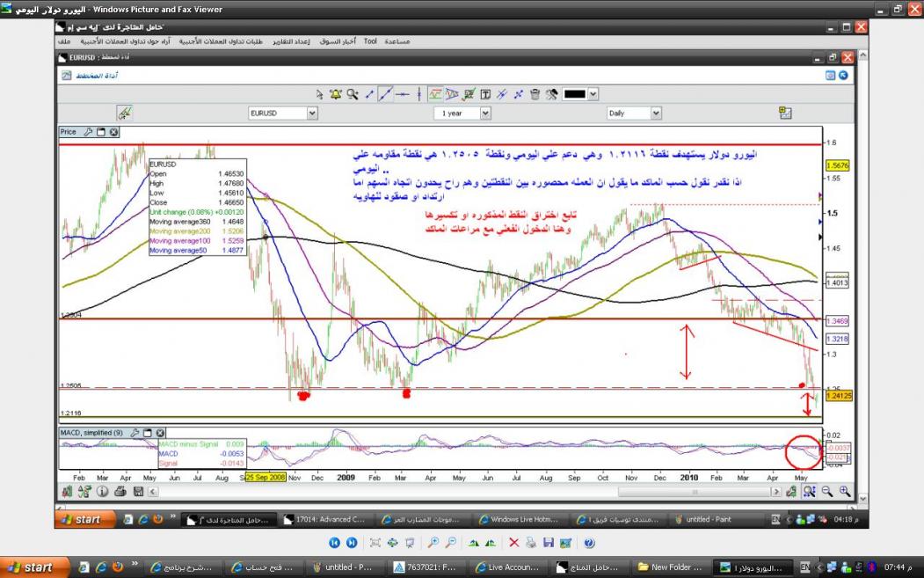
Task: Rotate image clockwise in the picture viewer
Action: coord(474,544)
